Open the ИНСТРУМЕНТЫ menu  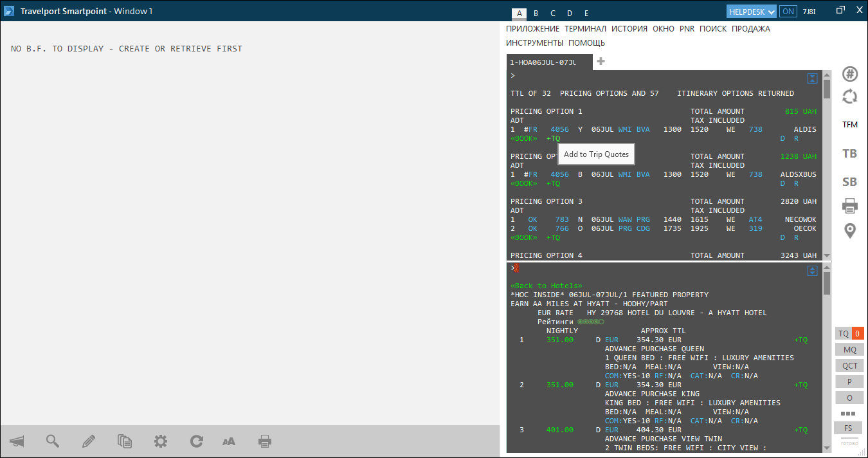coord(535,43)
